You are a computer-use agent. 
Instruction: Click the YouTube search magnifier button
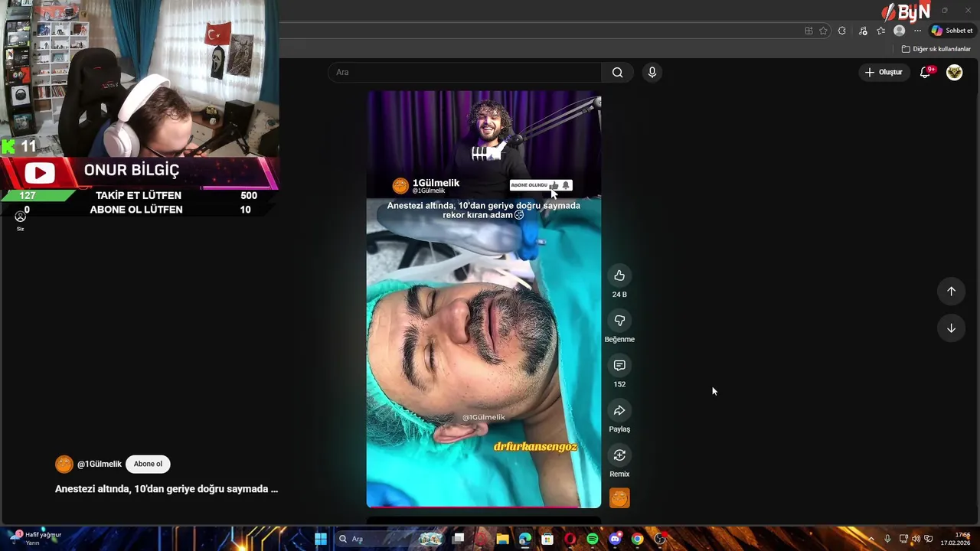(x=617, y=72)
